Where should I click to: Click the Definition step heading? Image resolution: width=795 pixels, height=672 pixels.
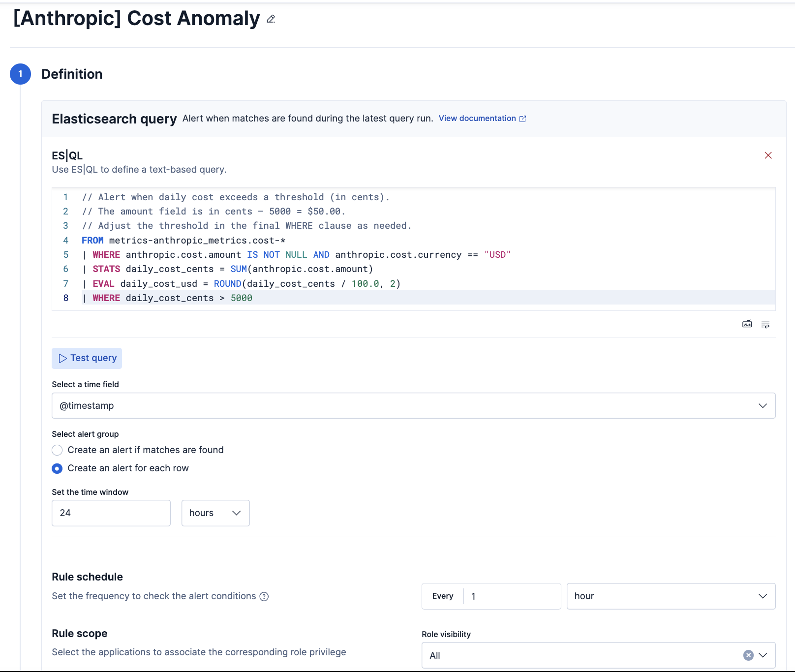tap(72, 74)
